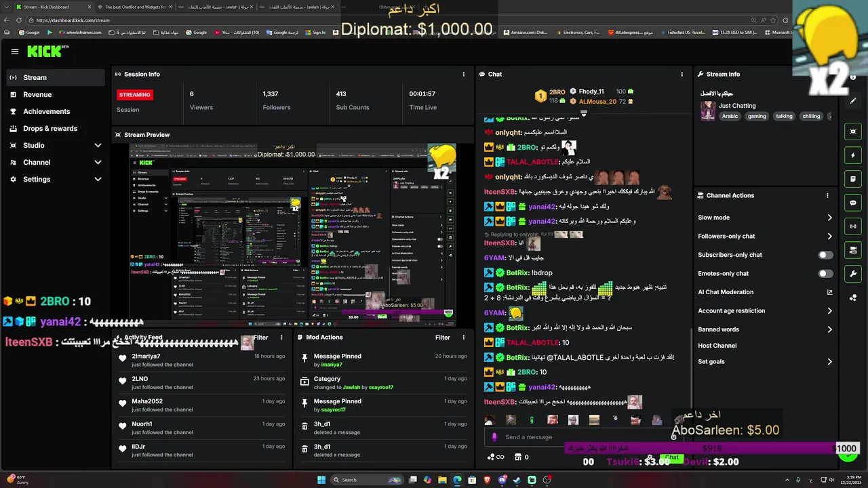Open Amazon.com bookmark

[x=524, y=32]
